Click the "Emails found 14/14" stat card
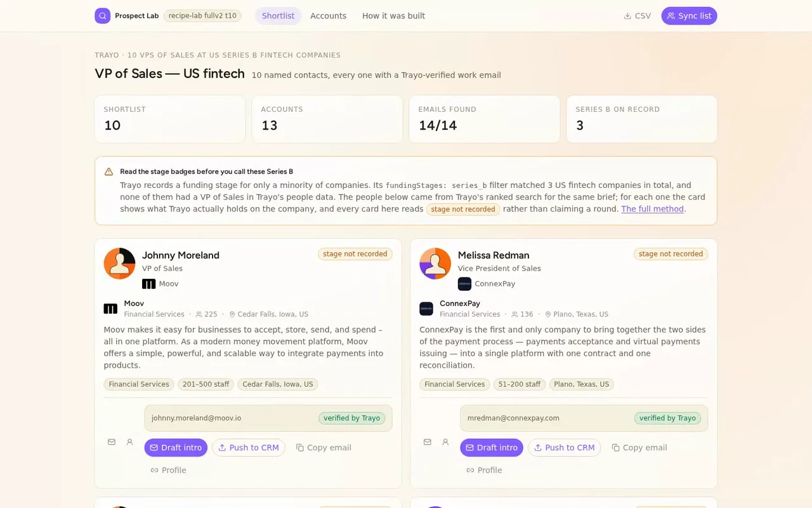Image resolution: width=812 pixels, height=508 pixels. click(x=485, y=119)
